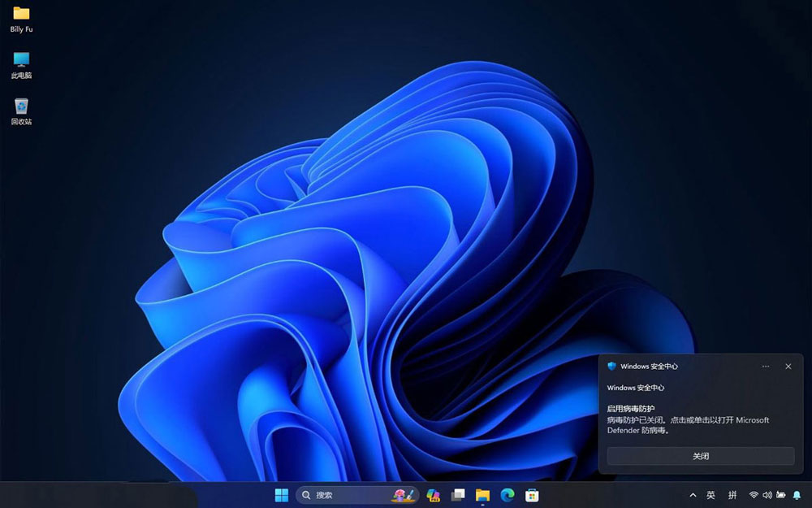Dismiss the Windows 安全中心 notification with X
The width and height of the screenshot is (812, 508).
coord(788,367)
